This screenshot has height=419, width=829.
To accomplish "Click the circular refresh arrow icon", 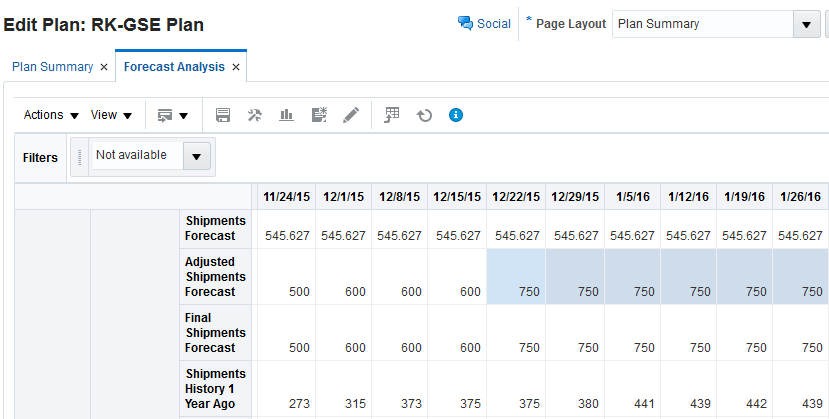I will point(424,115).
